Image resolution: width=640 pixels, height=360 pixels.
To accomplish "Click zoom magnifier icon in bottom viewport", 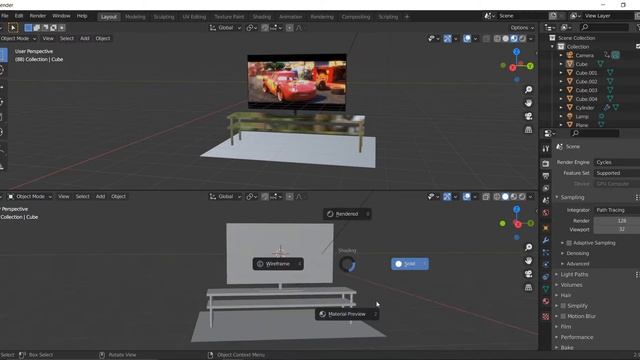I will [x=529, y=247].
